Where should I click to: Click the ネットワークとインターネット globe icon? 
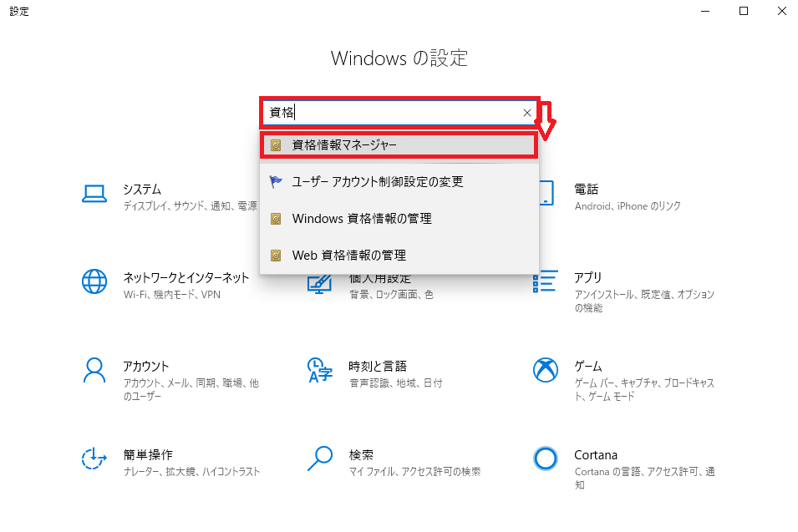click(94, 281)
